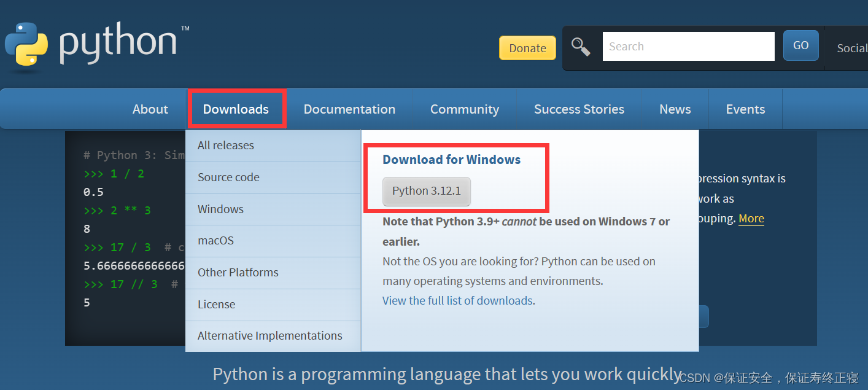The image size is (868, 390).
Task: Click the Windows 7 compatibility note text
Action: tap(526, 232)
